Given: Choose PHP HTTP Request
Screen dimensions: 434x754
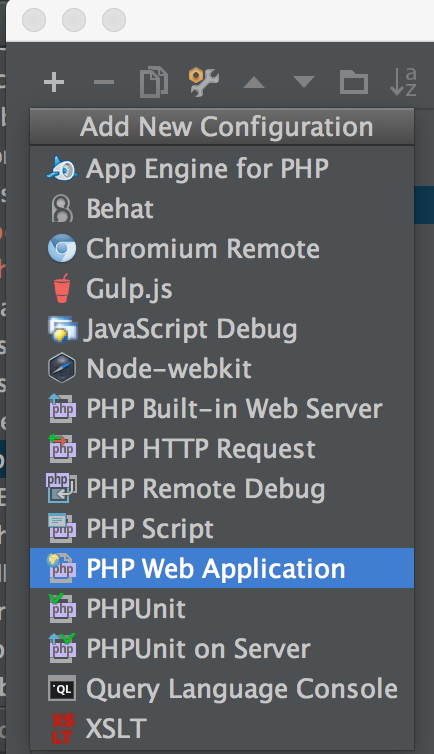Looking at the screenshot, I should click(222, 449).
